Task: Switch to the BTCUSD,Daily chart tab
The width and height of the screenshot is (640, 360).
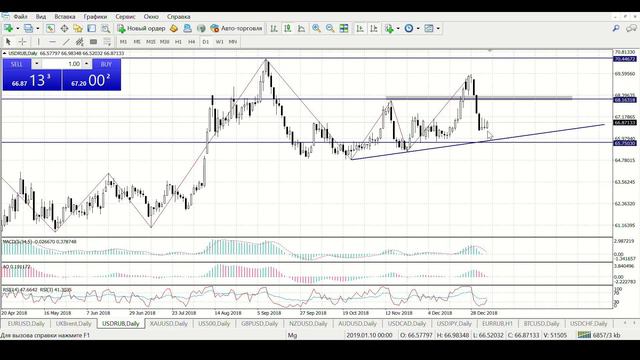Action: [541, 324]
